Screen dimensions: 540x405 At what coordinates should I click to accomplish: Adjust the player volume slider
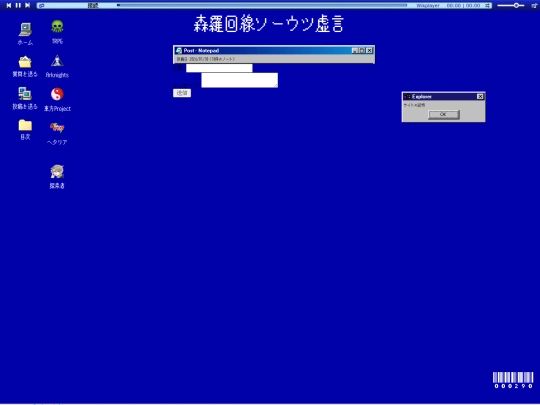pyautogui.click(x=511, y=5)
